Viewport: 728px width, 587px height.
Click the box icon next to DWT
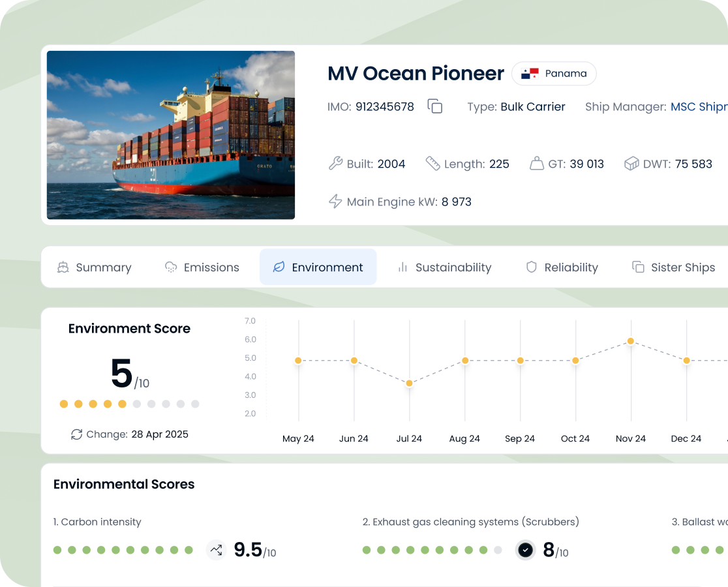click(631, 164)
